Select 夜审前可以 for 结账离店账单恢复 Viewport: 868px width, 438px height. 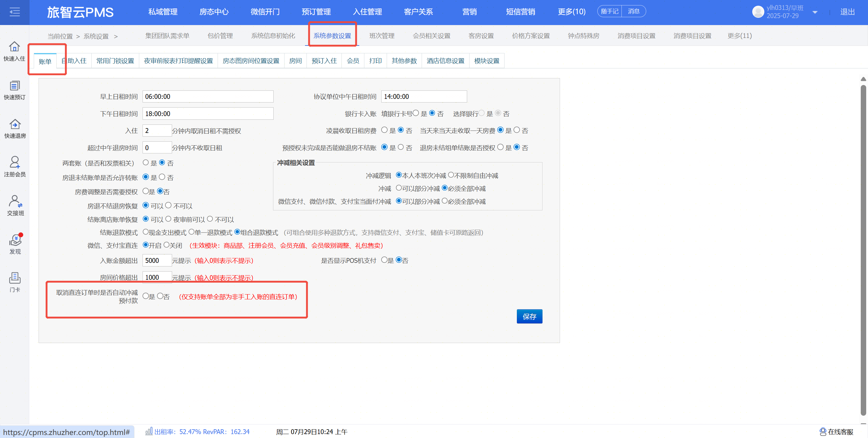point(168,219)
